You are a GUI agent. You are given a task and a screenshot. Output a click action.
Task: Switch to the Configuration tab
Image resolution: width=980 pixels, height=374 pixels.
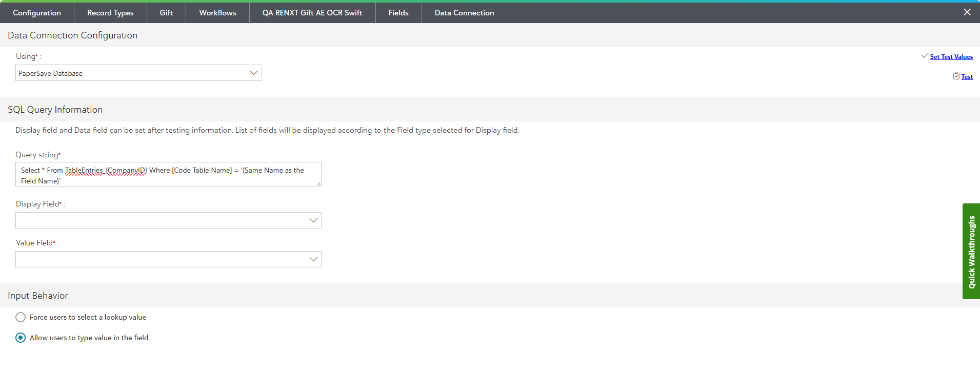point(37,13)
